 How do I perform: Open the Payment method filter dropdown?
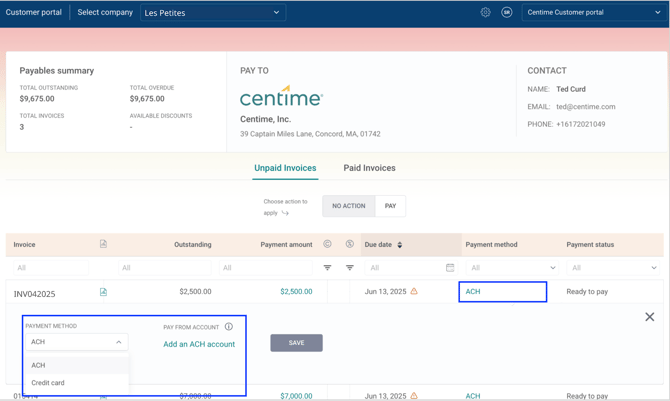pos(512,268)
